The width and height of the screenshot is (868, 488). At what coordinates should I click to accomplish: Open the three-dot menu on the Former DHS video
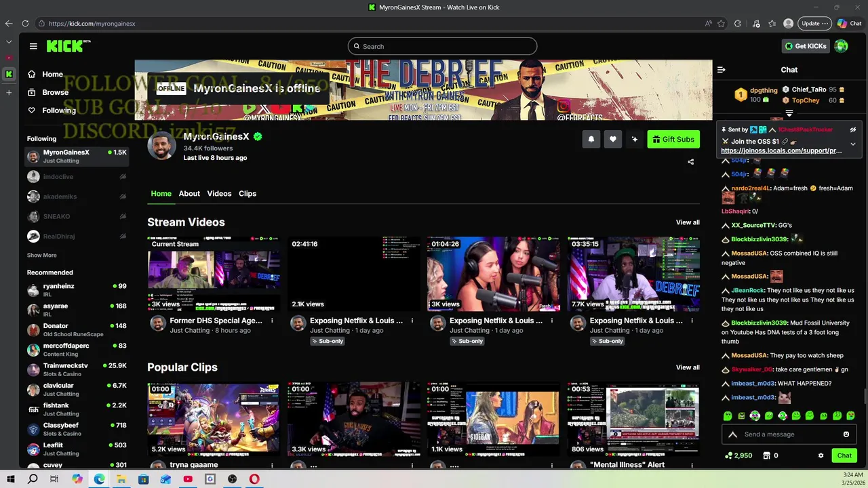tap(272, 321)
